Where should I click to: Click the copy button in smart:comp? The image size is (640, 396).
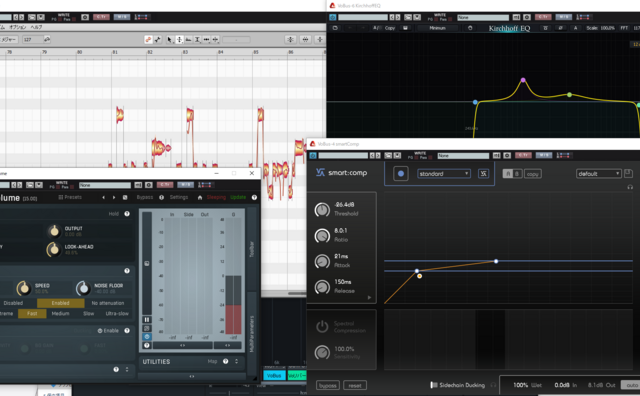[x=533, y=174]
